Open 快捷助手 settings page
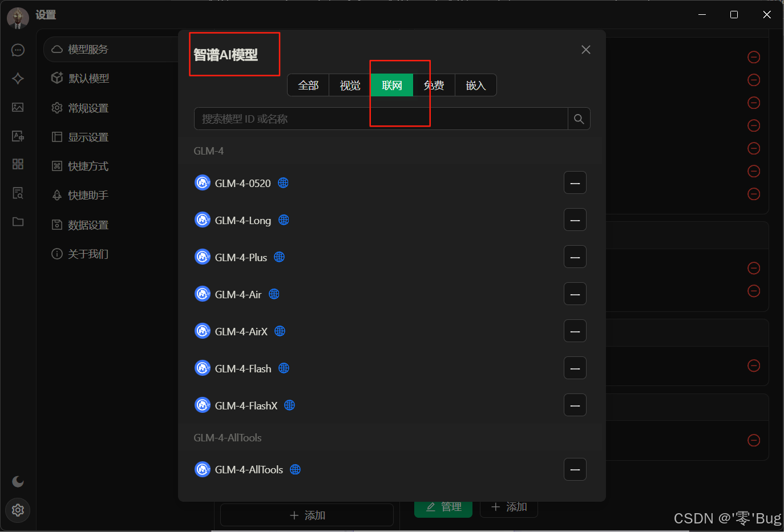 [x=88, y=195]
